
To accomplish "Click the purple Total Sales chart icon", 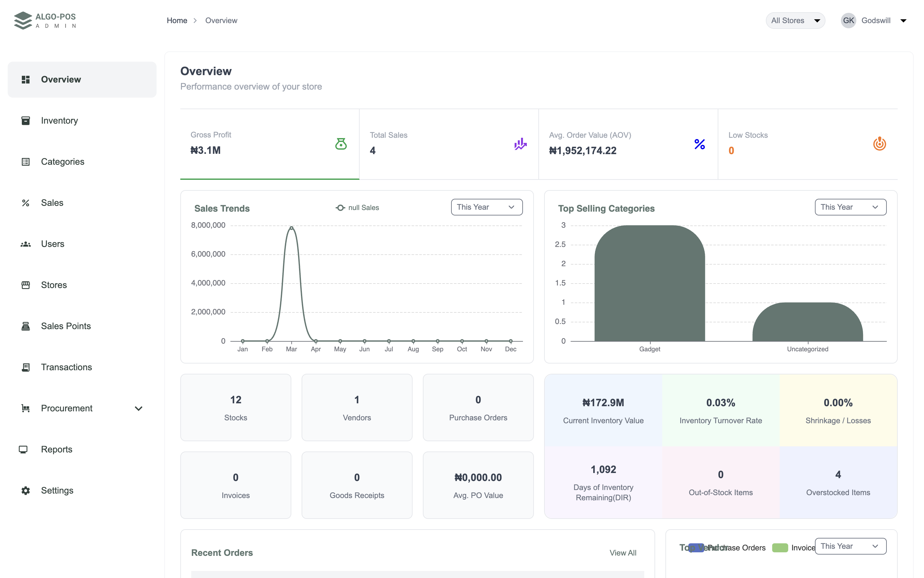I will point(520,144).
